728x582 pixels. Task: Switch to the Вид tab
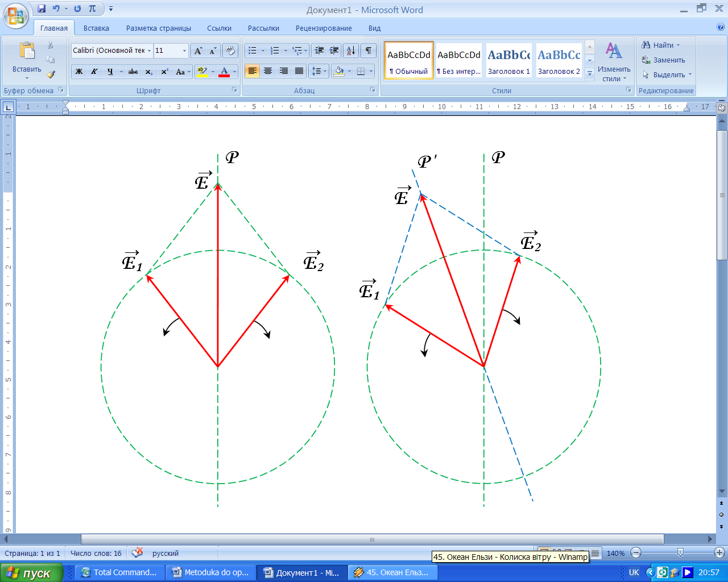click(x=374, y=28)
